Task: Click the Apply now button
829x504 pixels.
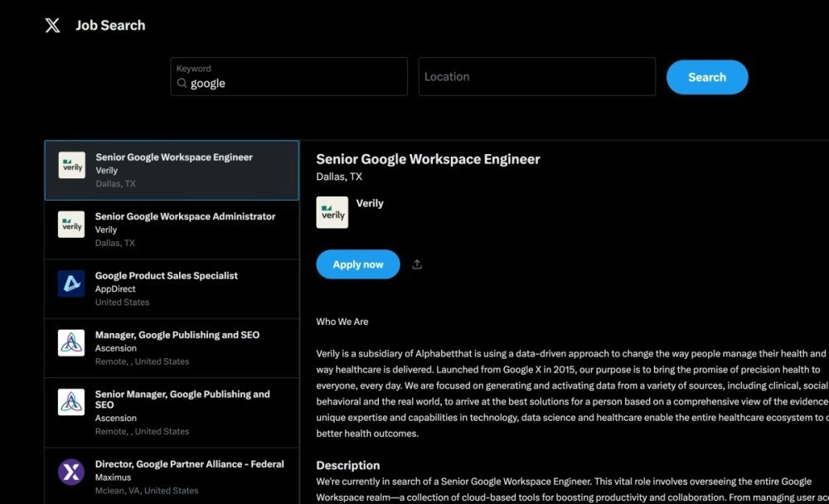Action: click(358, 264)
